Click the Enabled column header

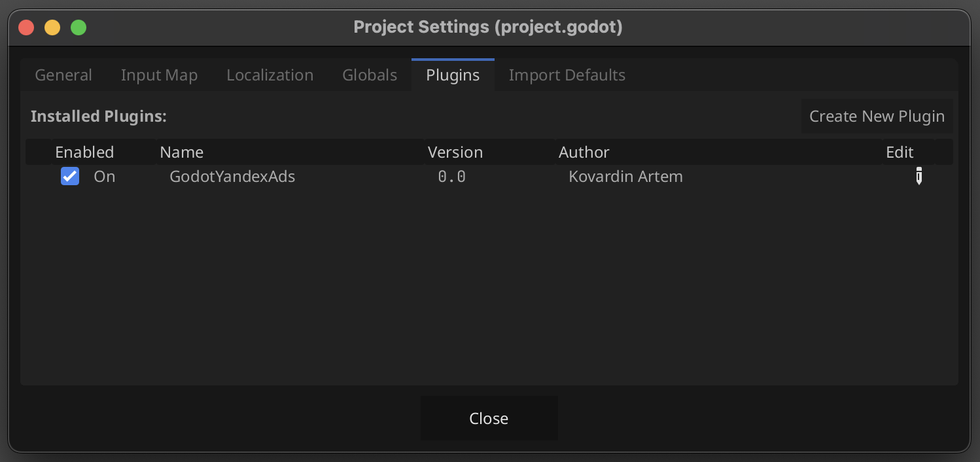pos(84,152)
